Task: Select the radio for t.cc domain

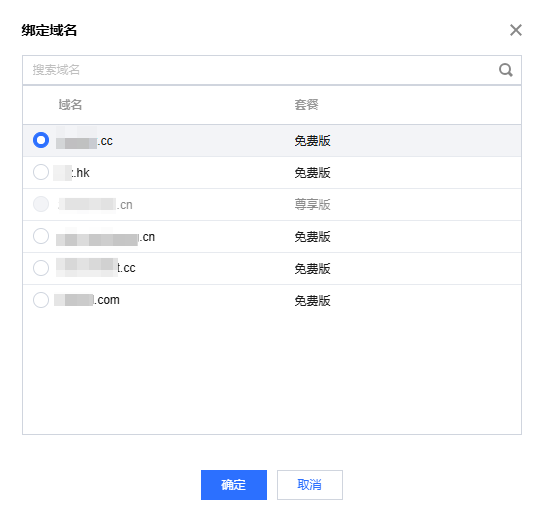Action: [x=41, y=268]
